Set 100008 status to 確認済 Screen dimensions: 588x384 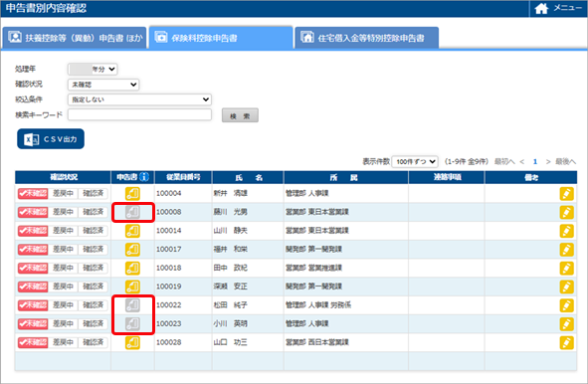click(93, 212)
